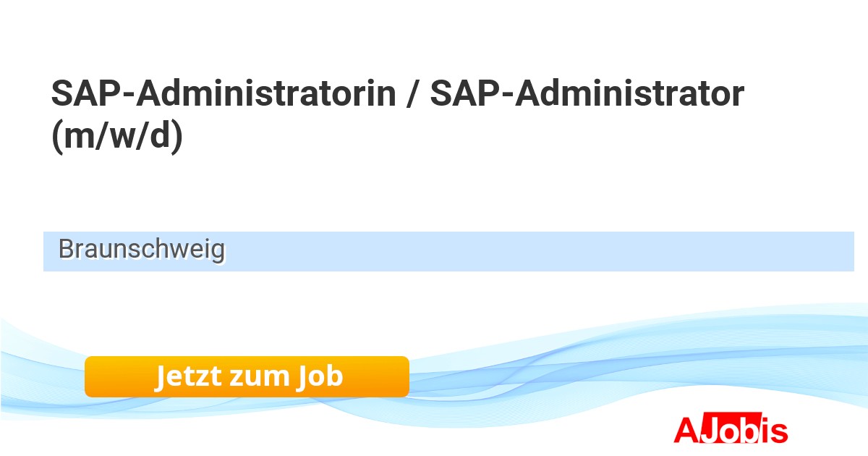Click the left edge of the orange button
The height and width of the screenshot is (456, 868).
click(90, 376)
